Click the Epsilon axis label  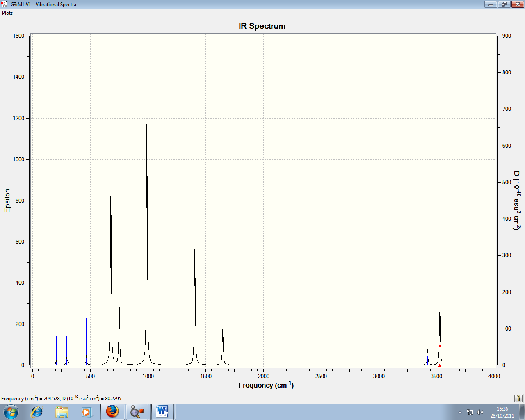[7, 201]
